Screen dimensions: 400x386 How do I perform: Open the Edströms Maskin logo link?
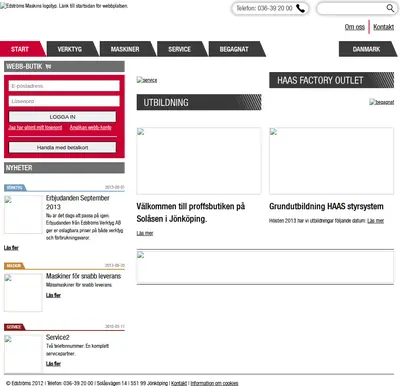64,6
